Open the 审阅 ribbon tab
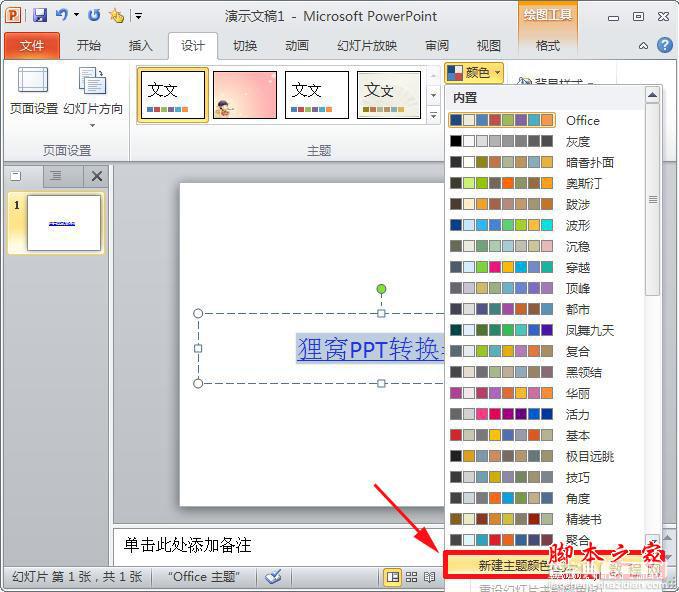Image resolution: width=679 pixels, height=592 pixels. coord(437,45)
